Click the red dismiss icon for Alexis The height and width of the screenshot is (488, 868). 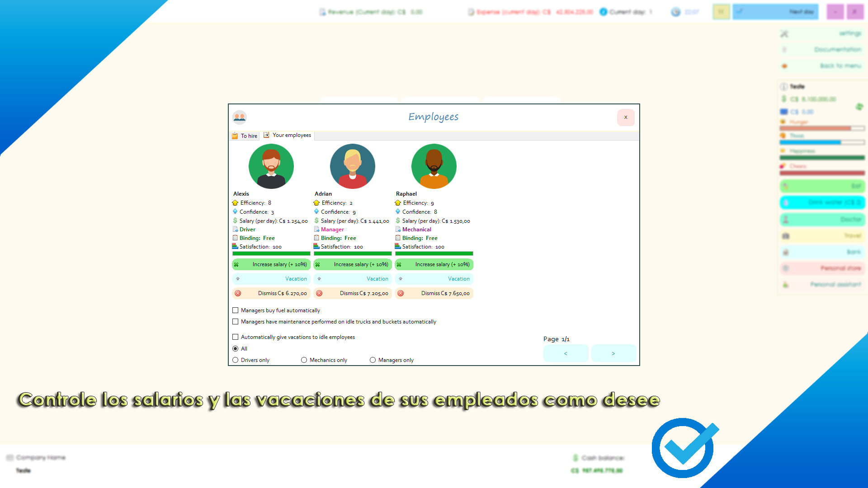tap(238, 293)
